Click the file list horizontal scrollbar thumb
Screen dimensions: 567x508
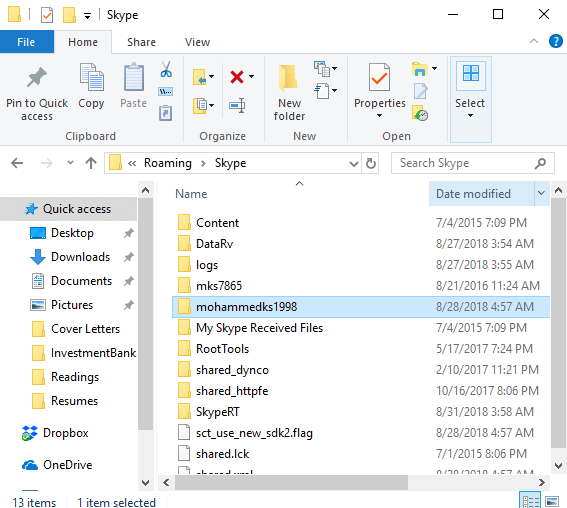291,482
